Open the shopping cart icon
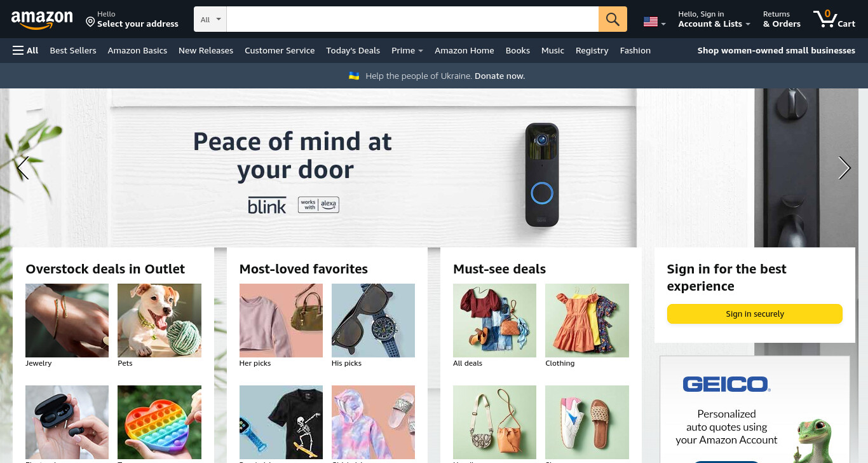Image resolution: width=868 pixels, height=463 pixels. (834, 19)
